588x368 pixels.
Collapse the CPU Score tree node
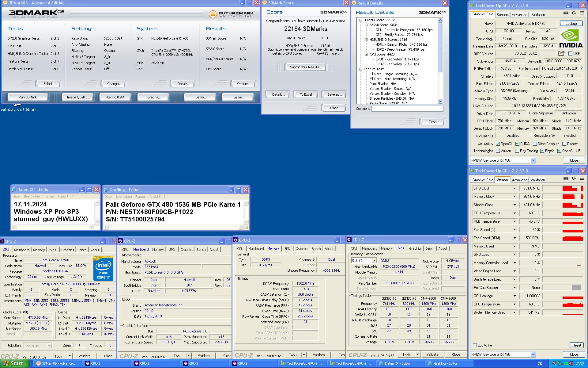click(366, 54)
